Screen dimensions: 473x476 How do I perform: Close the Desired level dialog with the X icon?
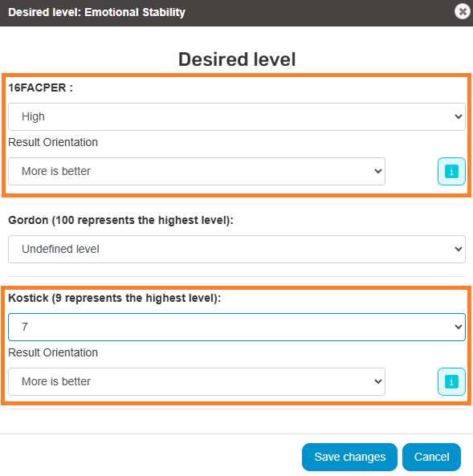coord(463,11)
